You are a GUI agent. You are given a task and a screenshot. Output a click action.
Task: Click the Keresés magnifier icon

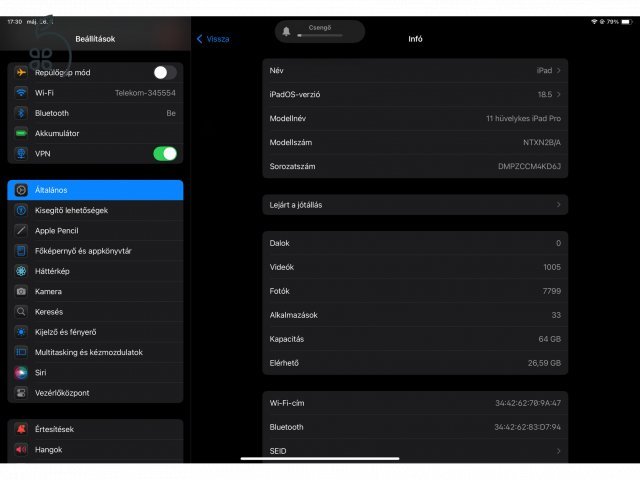point(21,311)
